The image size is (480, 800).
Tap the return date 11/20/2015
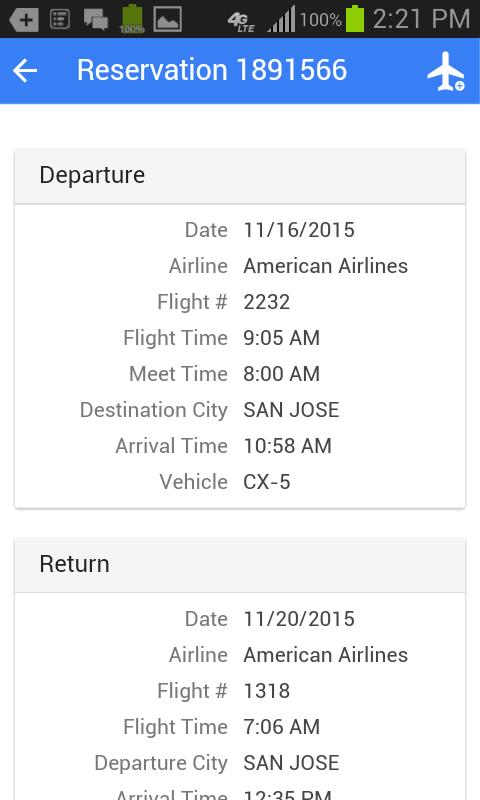tap(299, 619)
